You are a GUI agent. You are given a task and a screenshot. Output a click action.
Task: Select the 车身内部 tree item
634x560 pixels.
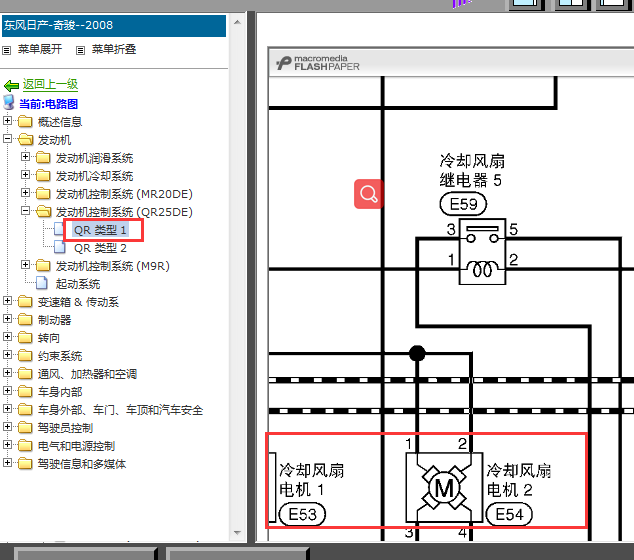(x=60, y=392)
